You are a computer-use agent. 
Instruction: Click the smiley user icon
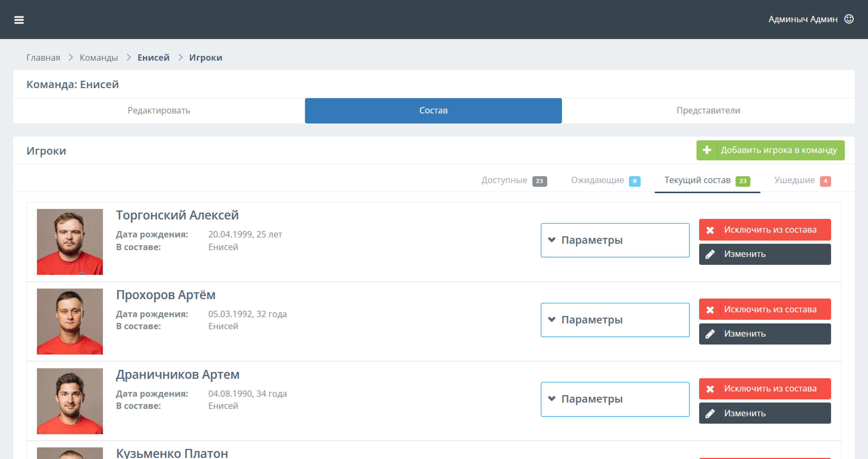tap(849, 19)
